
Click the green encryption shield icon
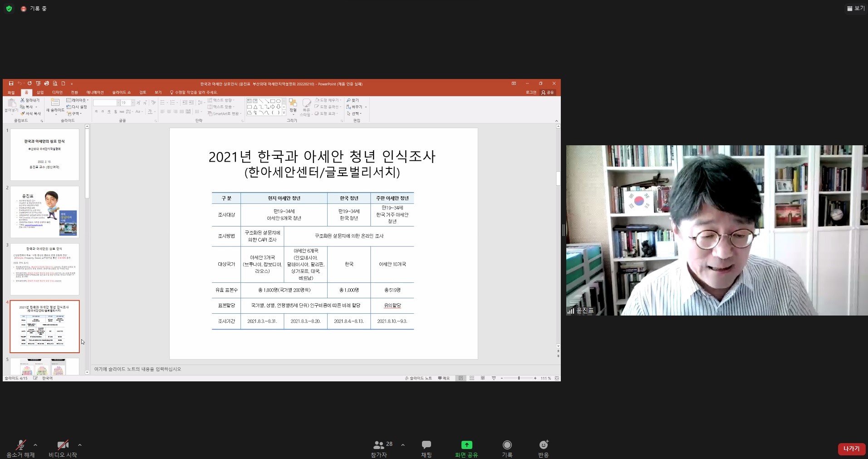coord(9,9)
